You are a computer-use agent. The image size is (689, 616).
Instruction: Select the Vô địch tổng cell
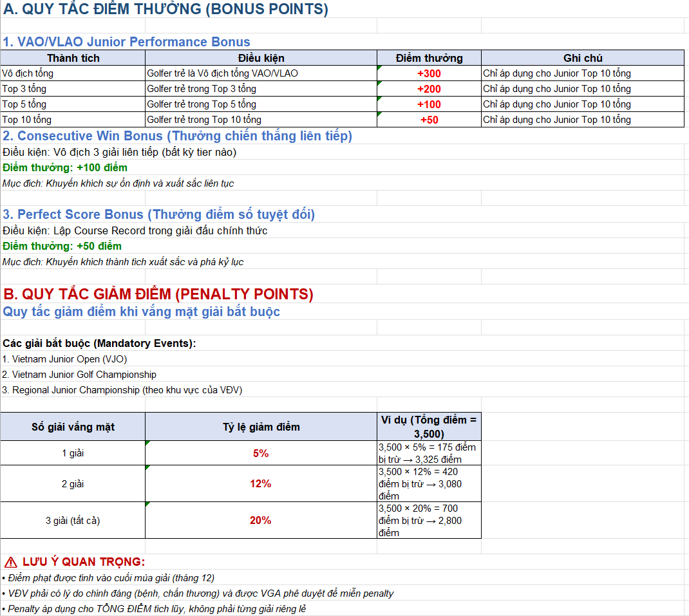73,73
